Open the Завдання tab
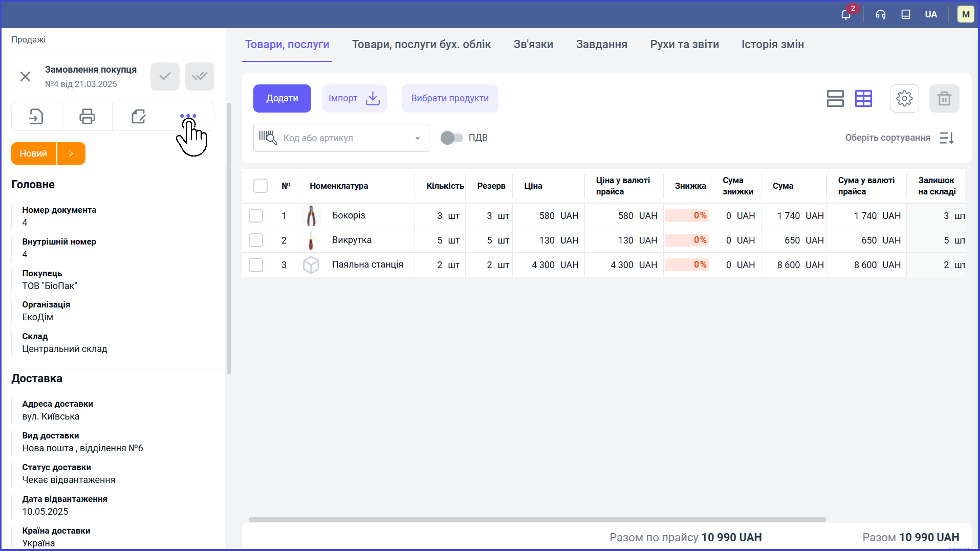The image size is (980, 551). 601,45
